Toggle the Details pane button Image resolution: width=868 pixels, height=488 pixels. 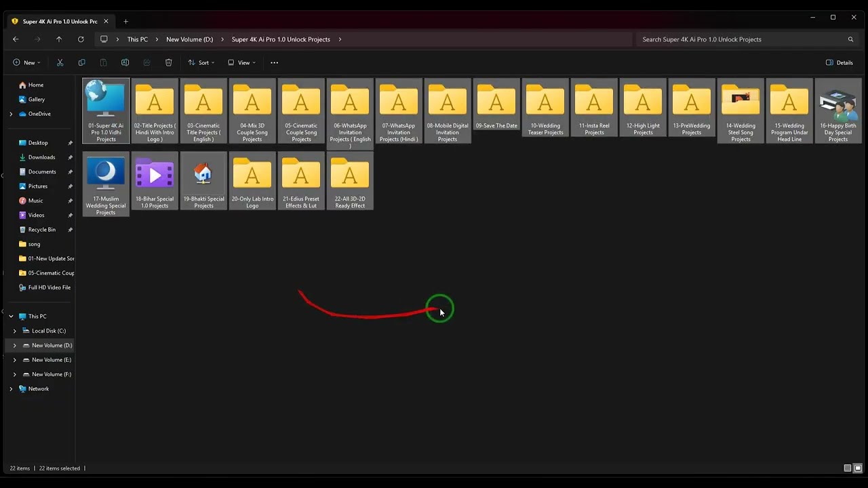(x=840, y=62)
